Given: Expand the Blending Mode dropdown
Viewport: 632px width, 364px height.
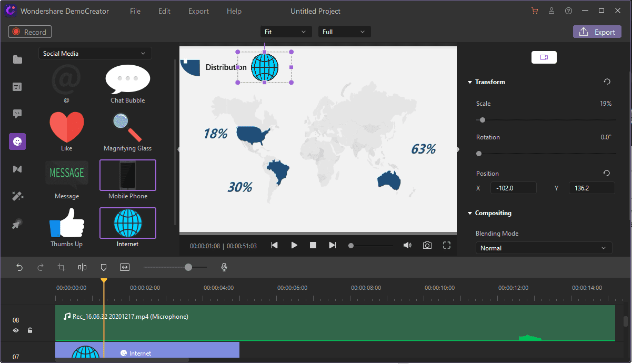Looking at the screenshot, I should (x=544, y=248).
